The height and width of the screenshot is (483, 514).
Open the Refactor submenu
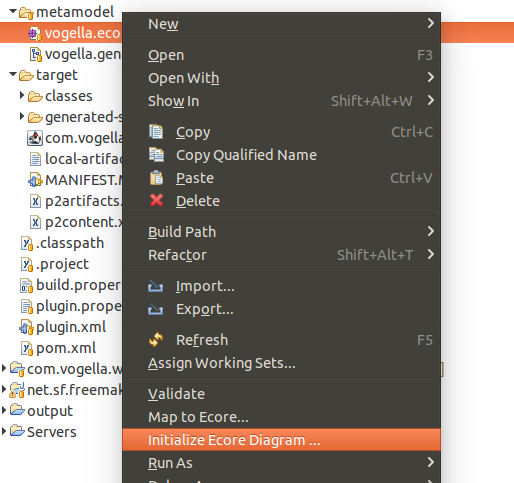point(281,255)
